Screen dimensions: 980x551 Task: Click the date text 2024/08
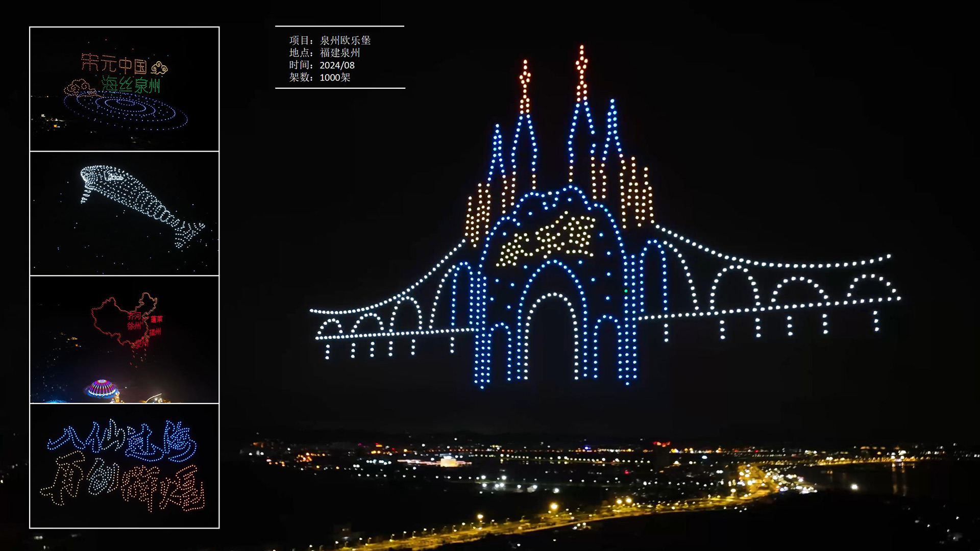tap(337, 65)
